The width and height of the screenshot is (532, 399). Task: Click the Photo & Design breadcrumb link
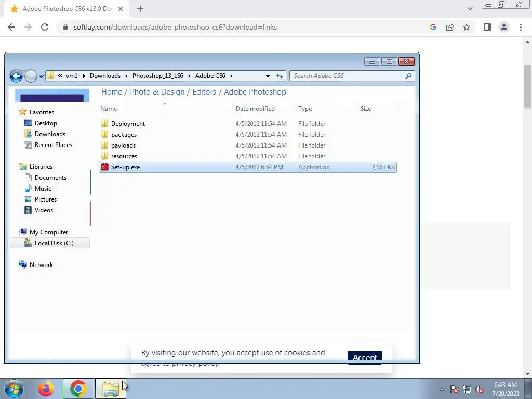pos(157,92)
